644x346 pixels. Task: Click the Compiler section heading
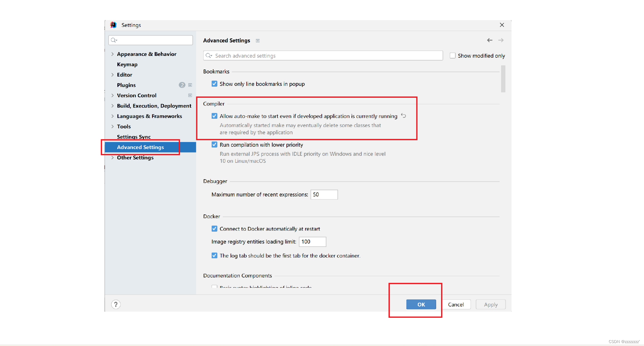214,104
